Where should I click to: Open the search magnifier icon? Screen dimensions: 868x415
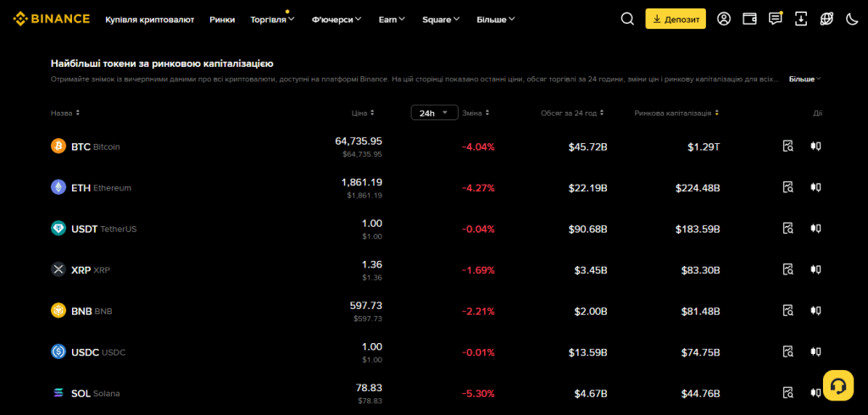click(x=627, y=19)
